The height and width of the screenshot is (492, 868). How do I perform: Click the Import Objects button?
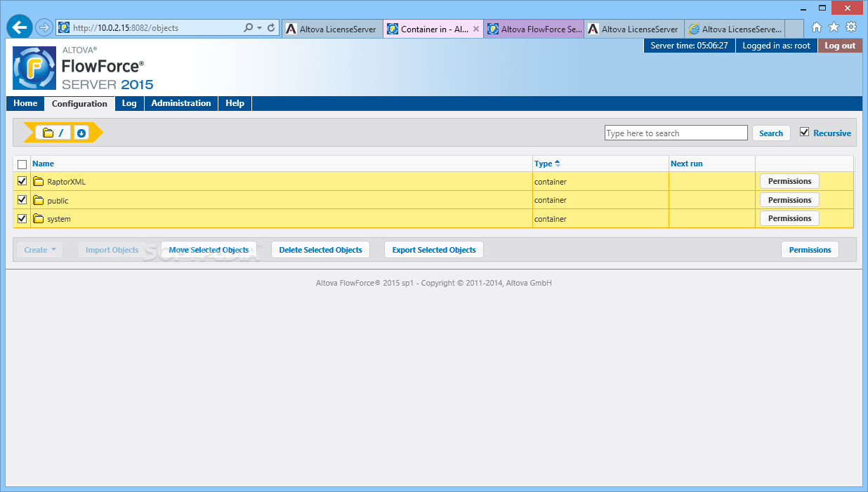[112, 250]
